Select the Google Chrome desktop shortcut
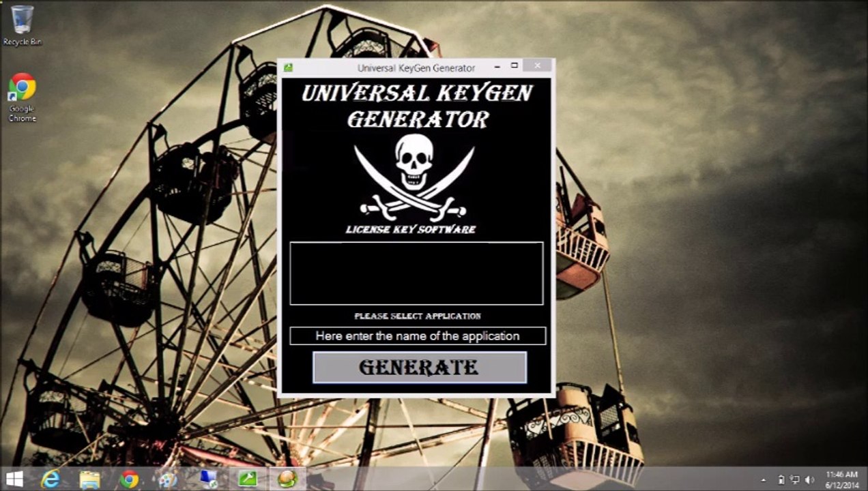 [22, 98]
